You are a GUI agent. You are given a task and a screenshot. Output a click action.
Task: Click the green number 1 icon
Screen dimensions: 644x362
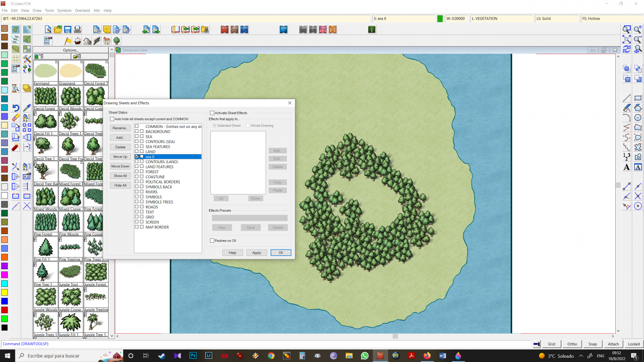(x=372, y=30)
